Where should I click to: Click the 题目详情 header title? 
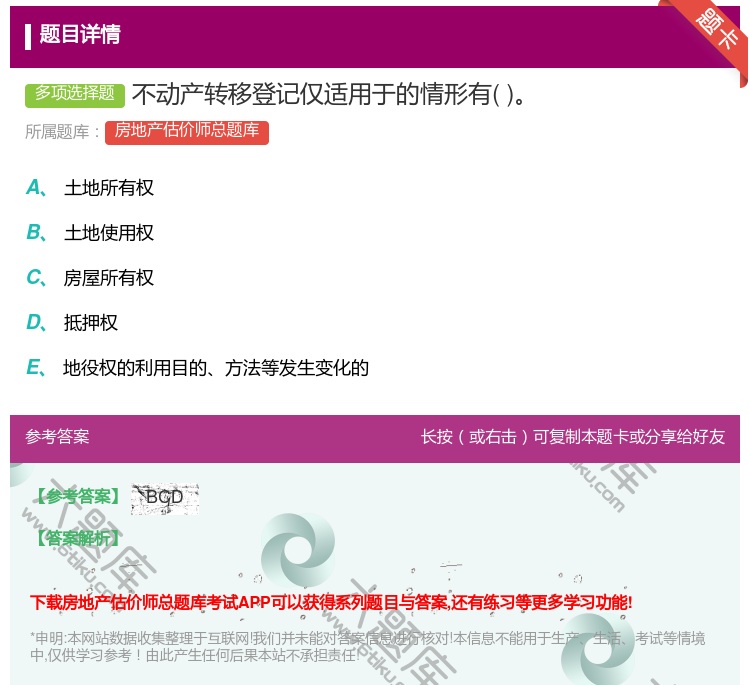coord(79,34)
